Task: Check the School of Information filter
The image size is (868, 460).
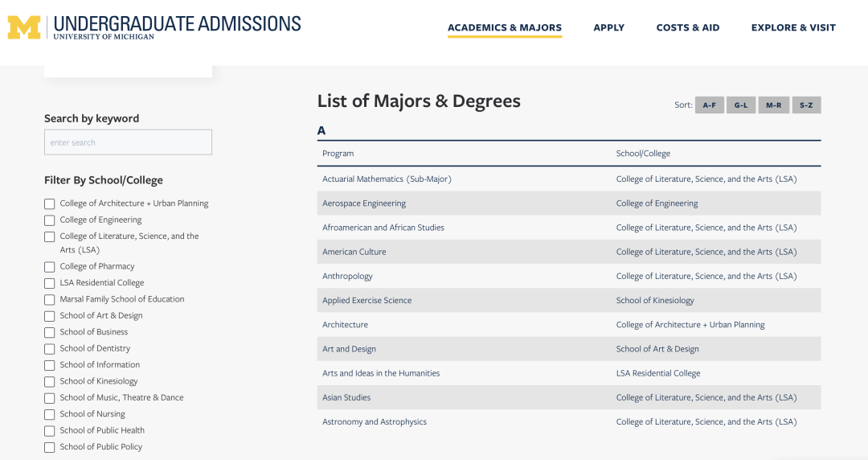Action: (x=50, y=365)
